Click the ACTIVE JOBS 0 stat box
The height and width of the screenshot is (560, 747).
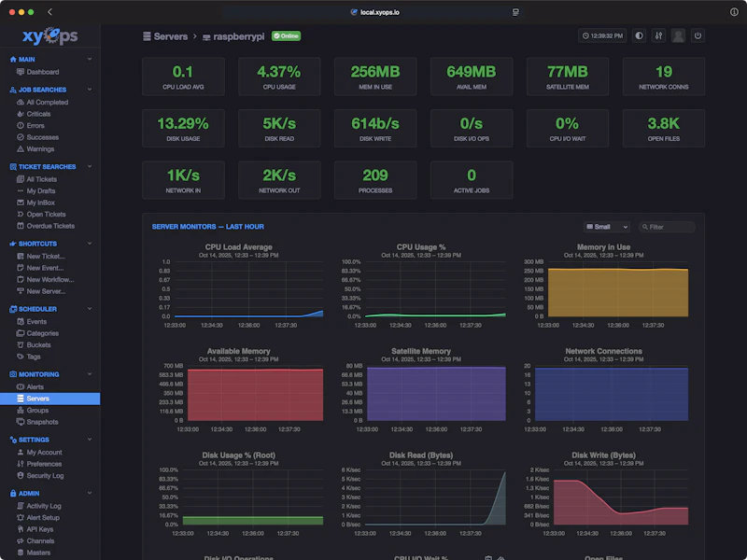(x=472, y=180)
